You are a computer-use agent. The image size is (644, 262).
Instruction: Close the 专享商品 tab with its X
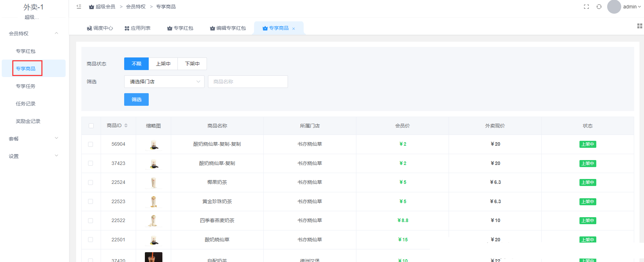click(x=294, y=29)
